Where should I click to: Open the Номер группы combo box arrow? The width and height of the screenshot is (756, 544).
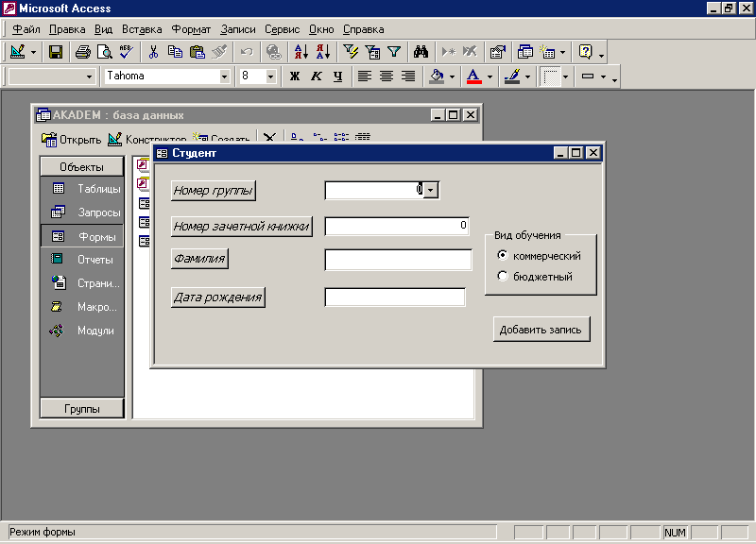(x=431, y=190)
